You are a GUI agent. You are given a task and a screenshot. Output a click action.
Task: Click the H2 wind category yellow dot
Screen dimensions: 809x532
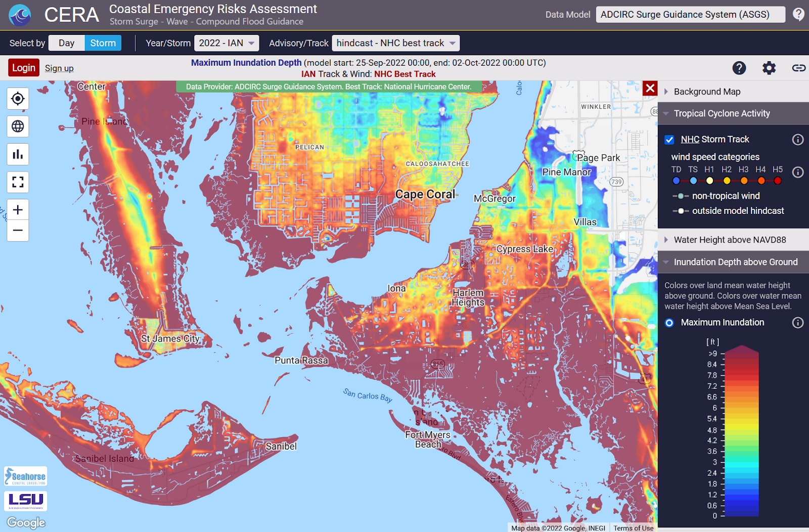[727, 181]
